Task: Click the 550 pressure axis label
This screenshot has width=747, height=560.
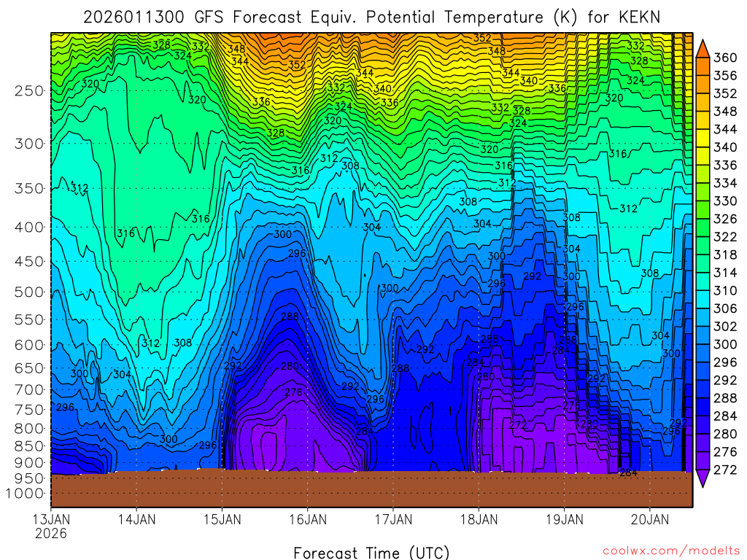Action: [29, 319]
